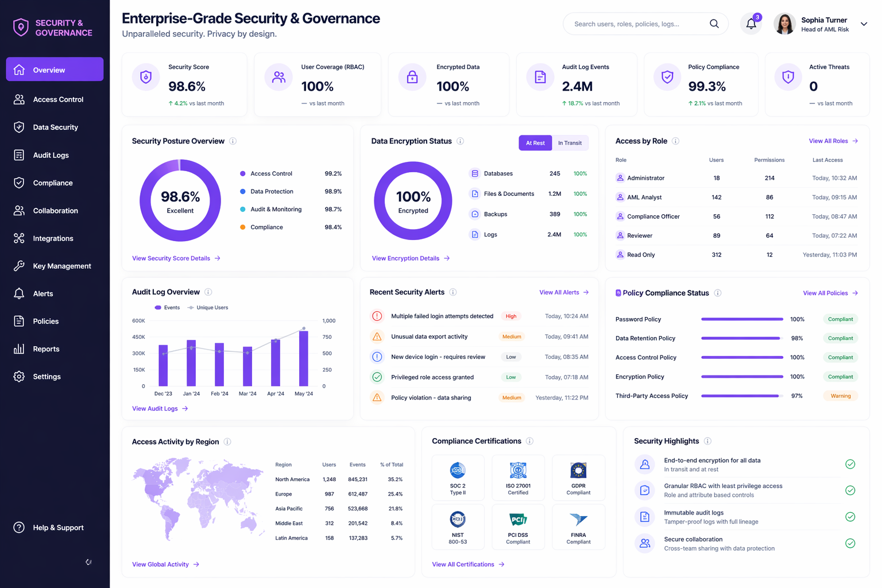Screen dimensions: 882x588
Task: Click info icon beside Access Activity by Region
Action: click(227, 442)
